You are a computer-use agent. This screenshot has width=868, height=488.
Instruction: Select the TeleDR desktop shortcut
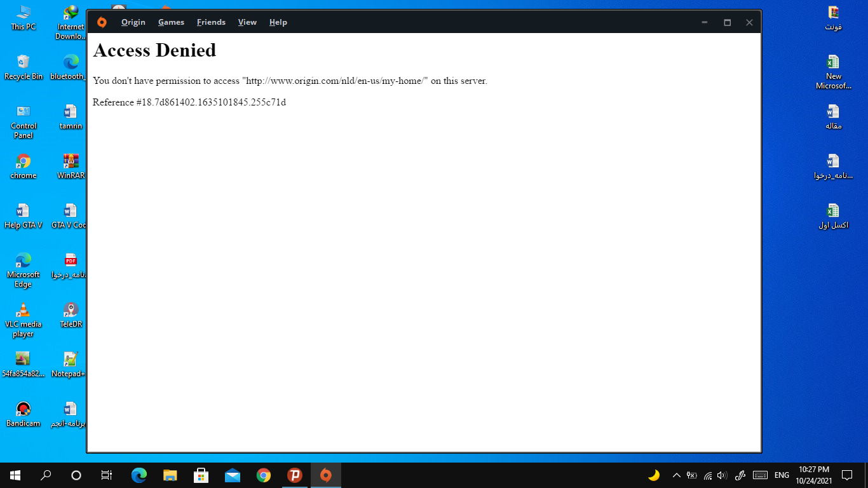(x=71, y=315)
